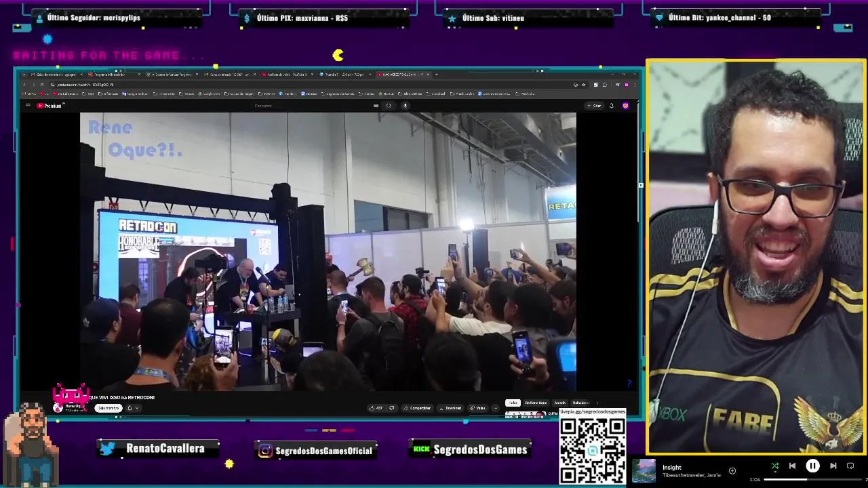Click the YouTube Criar create button
868x488 pixels.
point(593,106)
